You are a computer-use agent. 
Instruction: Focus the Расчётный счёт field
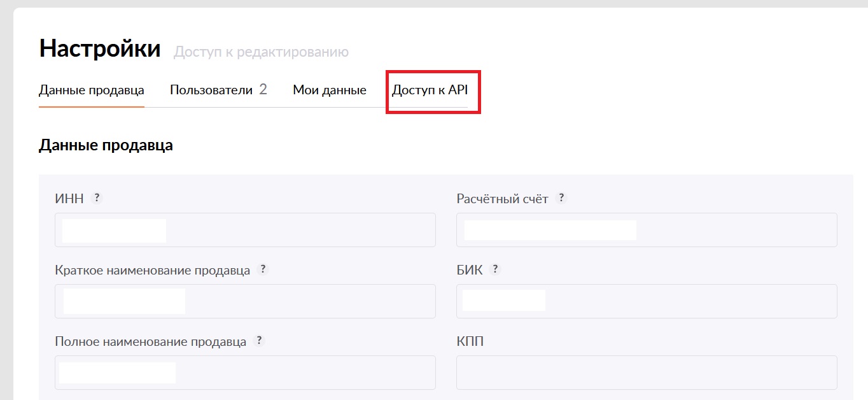[647, 230]
